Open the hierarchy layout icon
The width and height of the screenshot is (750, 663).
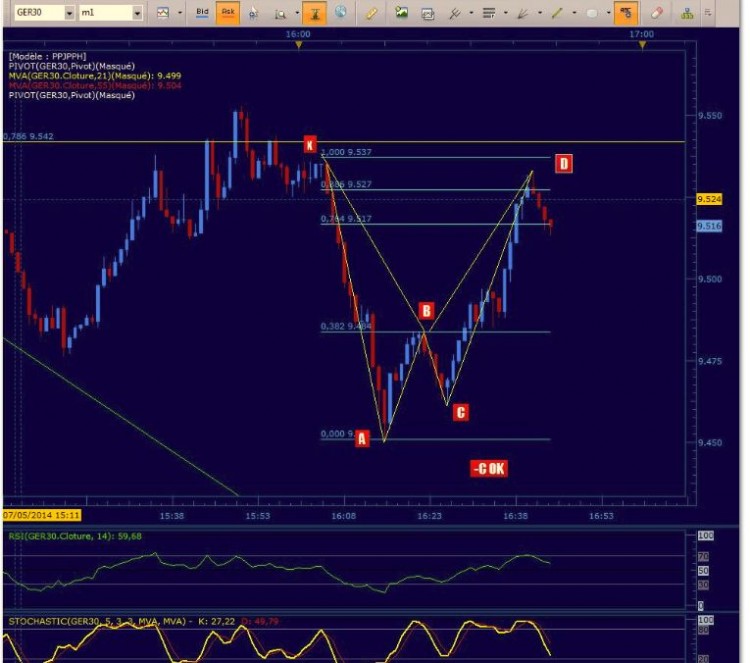pyautogui.click(x=687, y=13)
